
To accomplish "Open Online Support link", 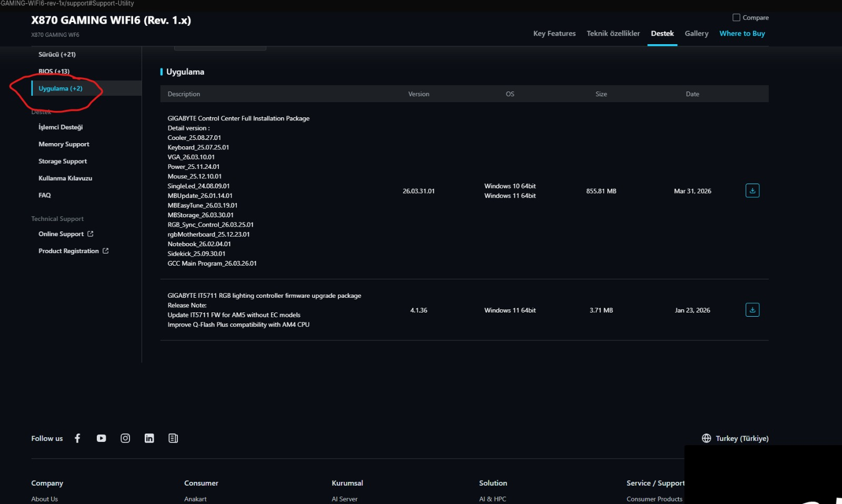I will pos(61,234).
